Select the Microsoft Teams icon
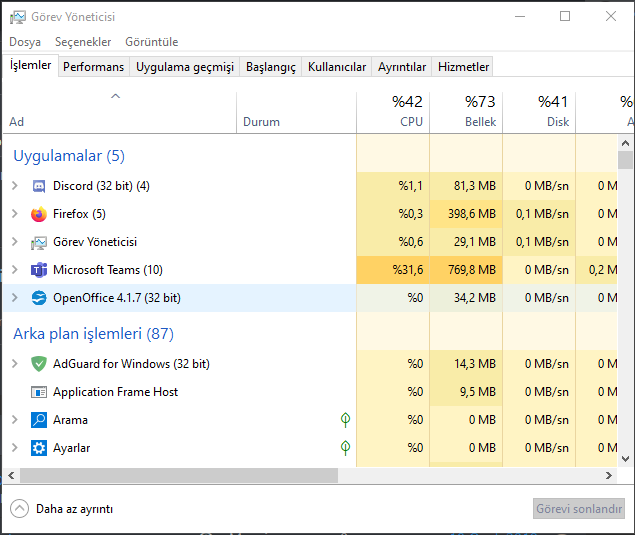This screenshot has height=535, width=635. 39,270
